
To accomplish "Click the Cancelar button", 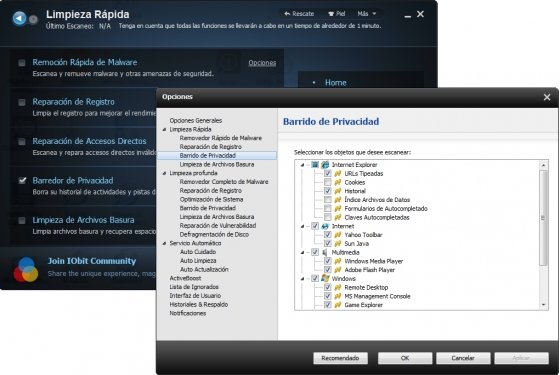I will click(463, 358).
